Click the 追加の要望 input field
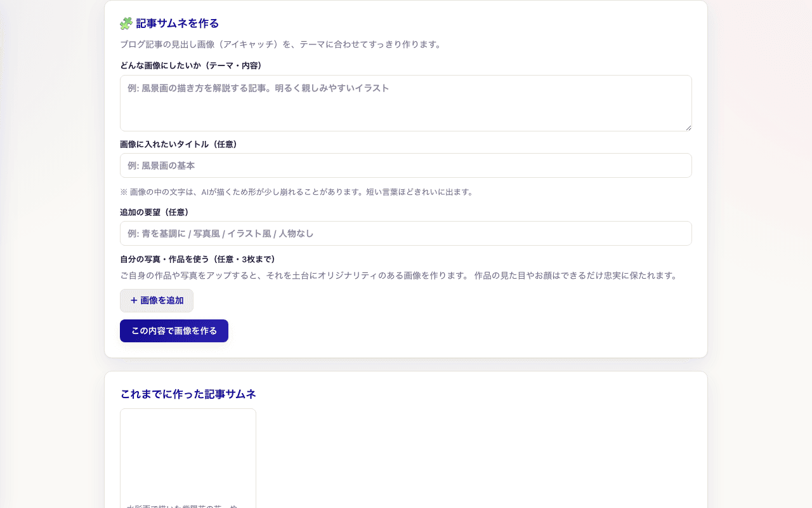Viewport: 812px width, 508px height. (x=406, y=233)
